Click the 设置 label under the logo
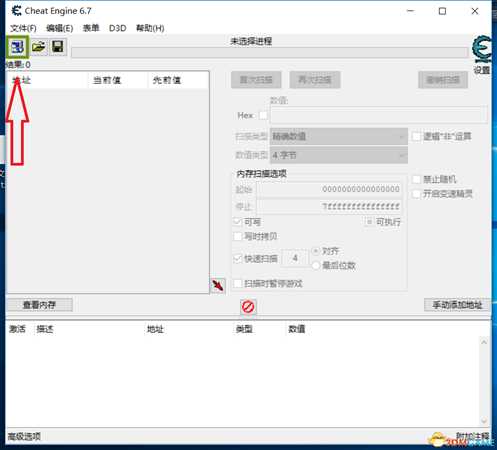The image size is (497, 450). point(482,70)
